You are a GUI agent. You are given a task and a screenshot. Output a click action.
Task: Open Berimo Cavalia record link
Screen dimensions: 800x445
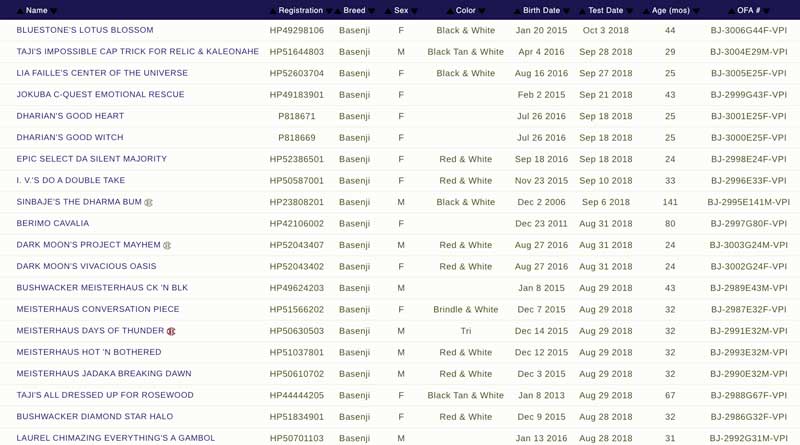(x=53, y=223)
